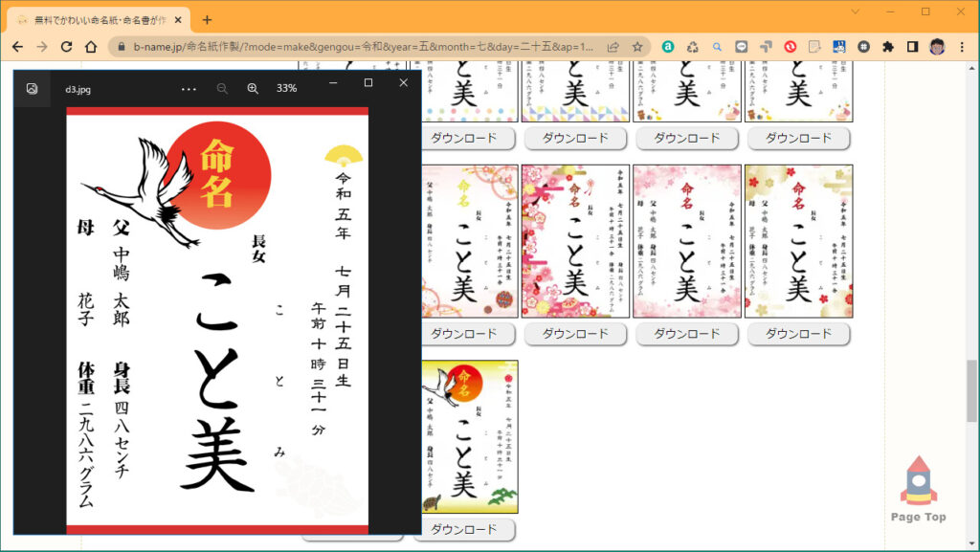Go back using the back arrow
The width and height of the screenshot is (980, 552).
coord(19,45)
